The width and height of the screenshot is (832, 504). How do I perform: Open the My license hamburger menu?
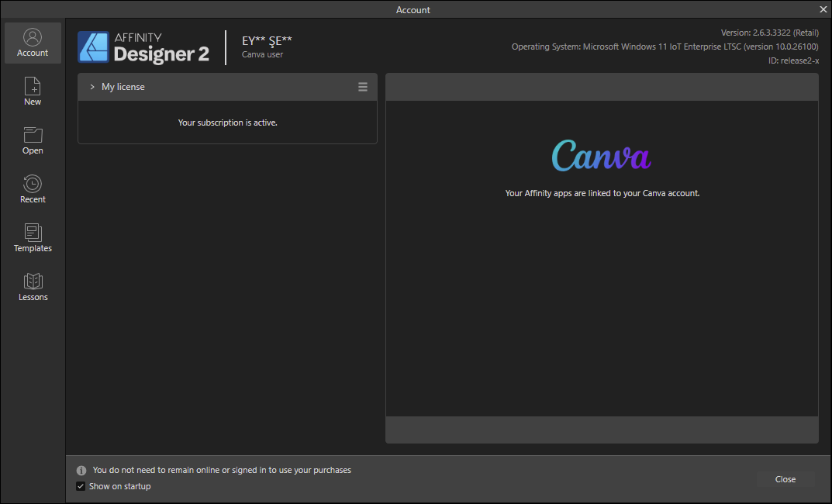[x=363, y=87]
